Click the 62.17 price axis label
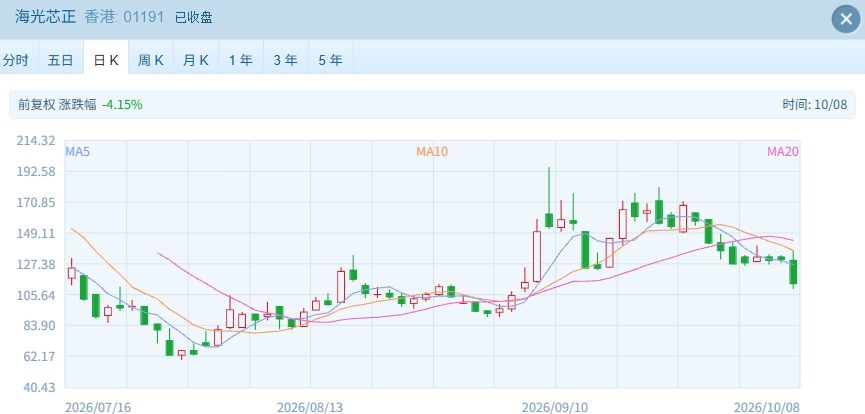 tap(39, 357)
